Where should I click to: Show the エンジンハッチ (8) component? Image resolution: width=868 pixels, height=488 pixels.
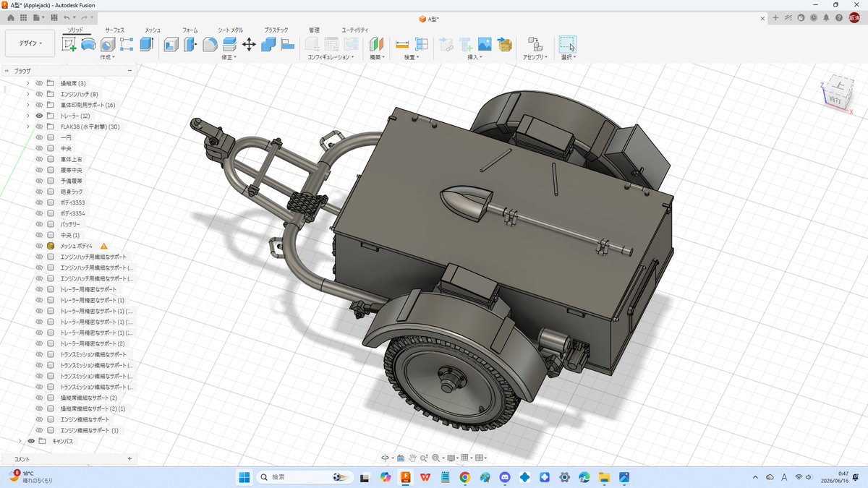point(40,94)
